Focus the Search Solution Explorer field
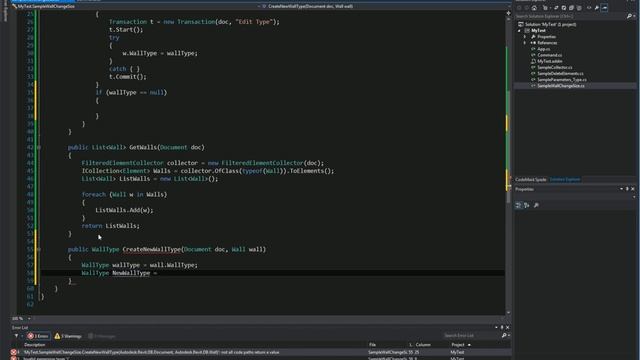Image resolution: width=640 pixels, height=360 pixels. coord(570,16)
